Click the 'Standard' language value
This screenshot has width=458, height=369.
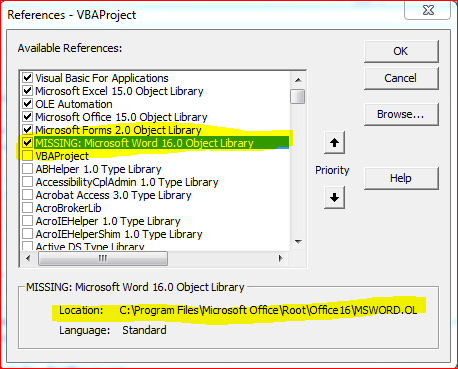pos(144,330)
